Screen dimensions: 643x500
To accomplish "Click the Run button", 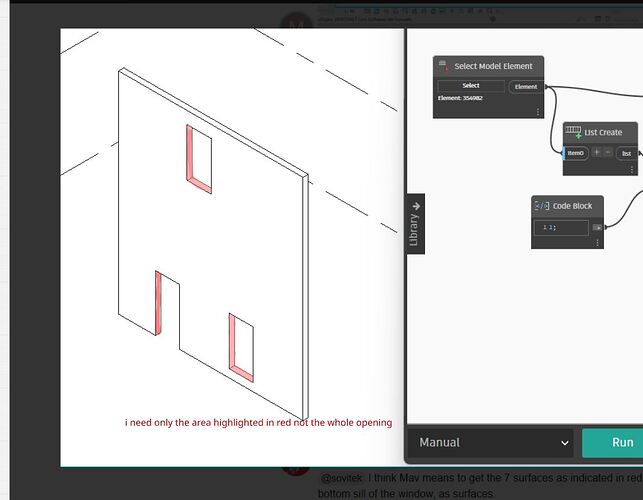I will click(x=613, y=443).
